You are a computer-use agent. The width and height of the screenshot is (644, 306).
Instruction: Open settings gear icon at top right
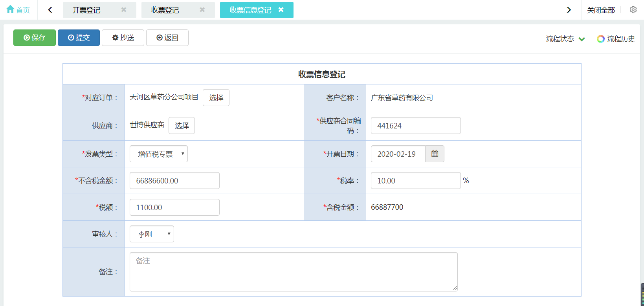[633, 10]
